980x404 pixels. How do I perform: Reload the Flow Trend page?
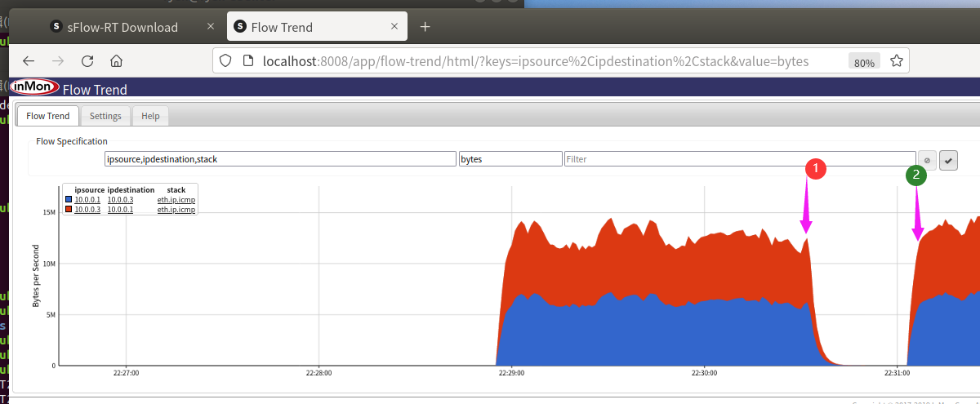pos(87,60)
